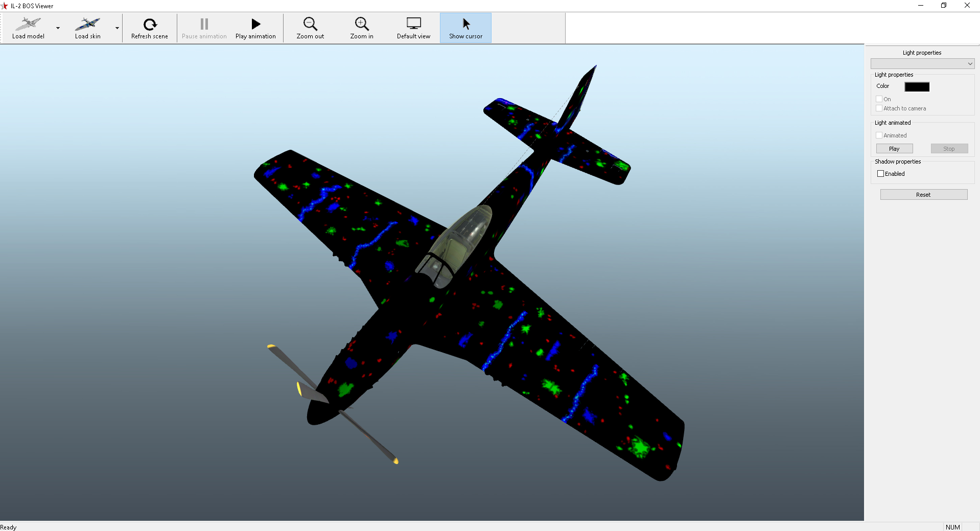
Task: Click the Reset button
Action: 923,195
